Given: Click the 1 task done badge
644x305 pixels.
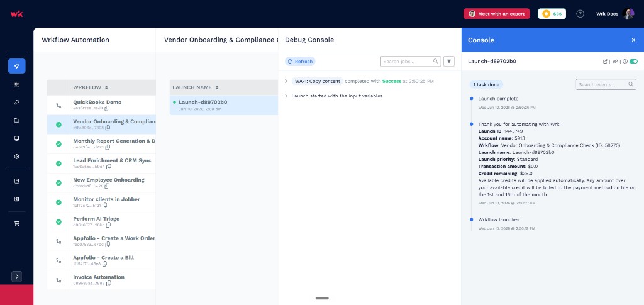Looking at the screenshot, I should click(x=486, y=84).
